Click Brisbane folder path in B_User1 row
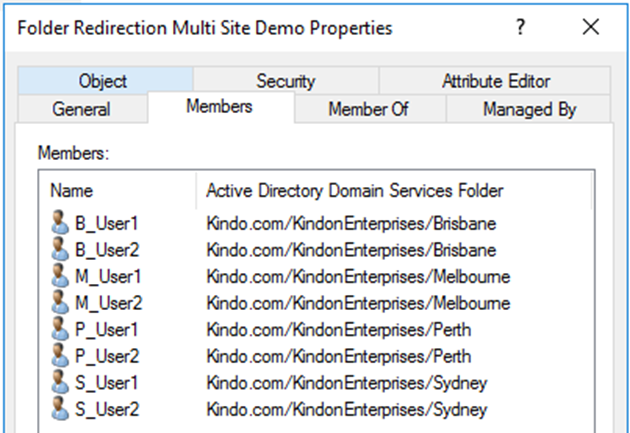Viewport: 630px width, 433px height. coord(351,223)
